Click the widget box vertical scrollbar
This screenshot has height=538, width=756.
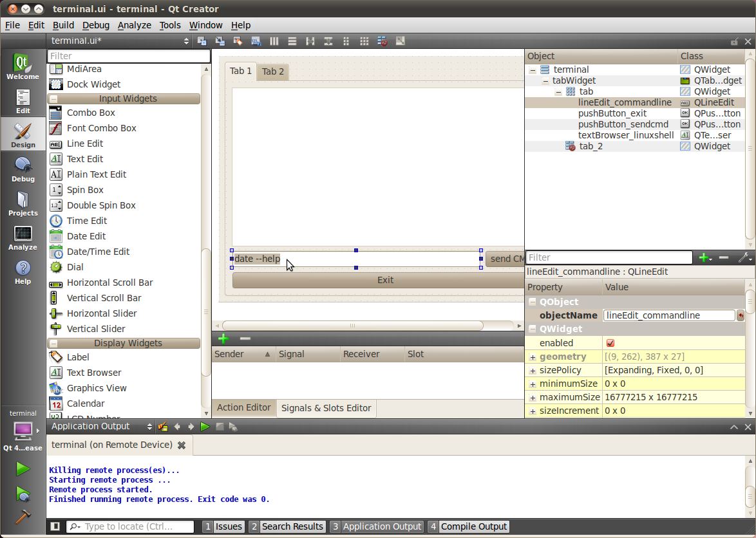coord(206,313)
